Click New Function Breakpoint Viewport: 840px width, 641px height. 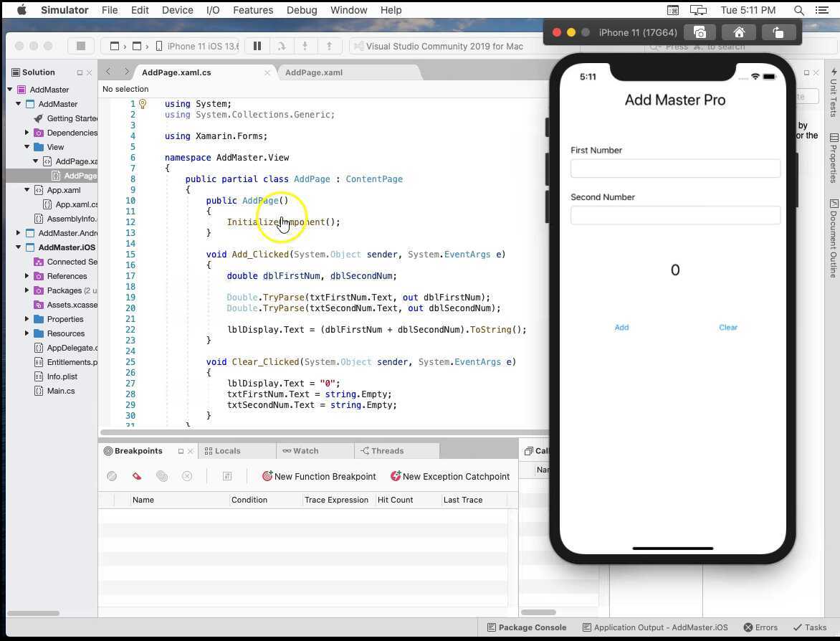pyautogui.click(x=320, y=476)
